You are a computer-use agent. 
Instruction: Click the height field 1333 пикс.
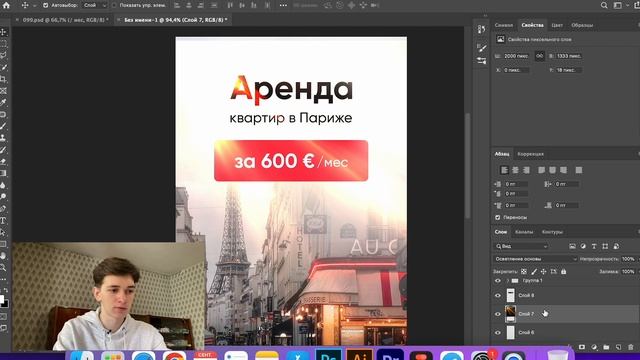569,56
